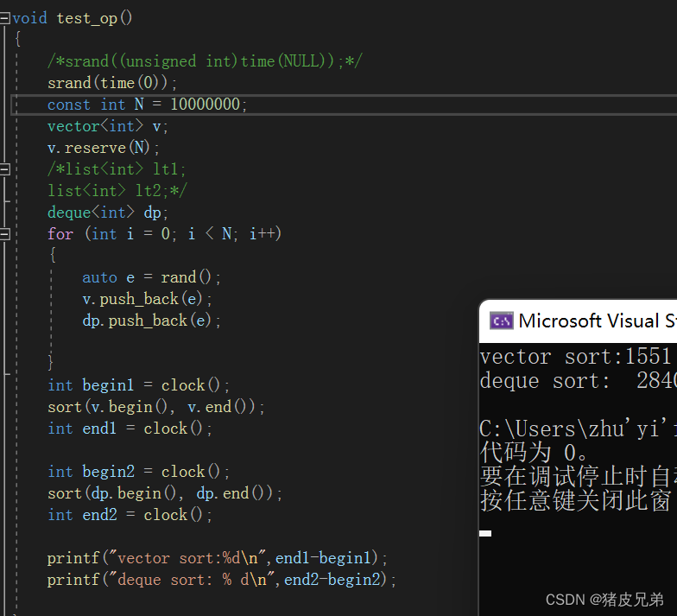Click the 'int end2 = clock();' line
The image size is (677, 616).
[x=130, y=515]
